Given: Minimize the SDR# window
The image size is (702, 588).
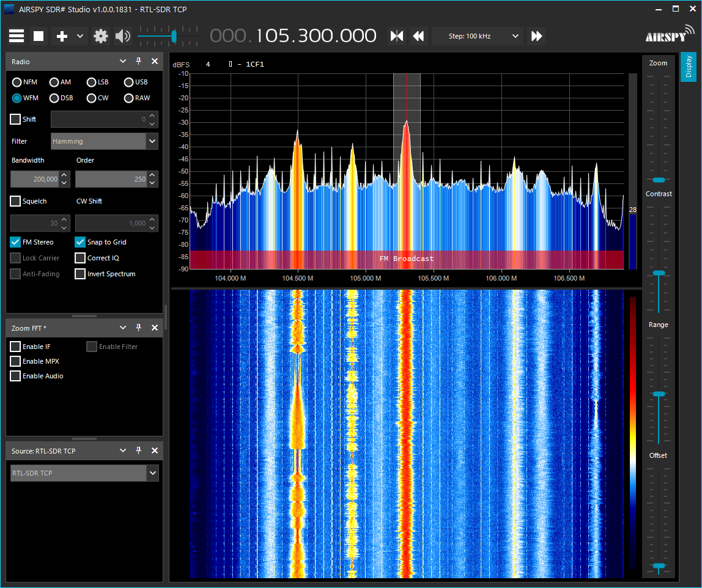Looking at the screenshot, I should point(659,9).
